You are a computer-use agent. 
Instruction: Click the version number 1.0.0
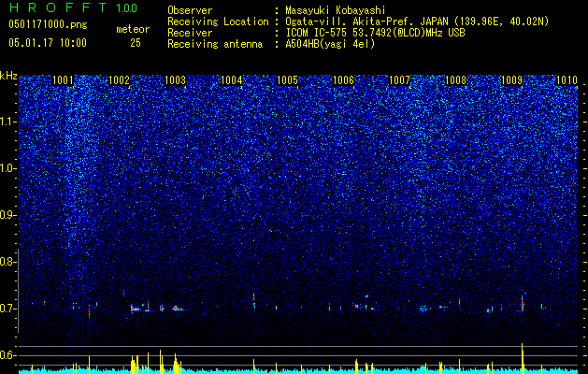tap(126, 7)
